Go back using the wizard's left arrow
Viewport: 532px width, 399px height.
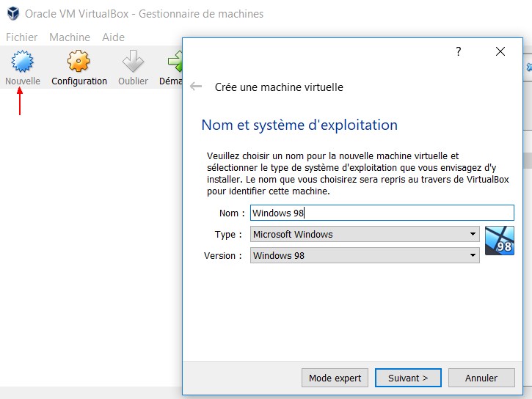(x=196, y=87)
